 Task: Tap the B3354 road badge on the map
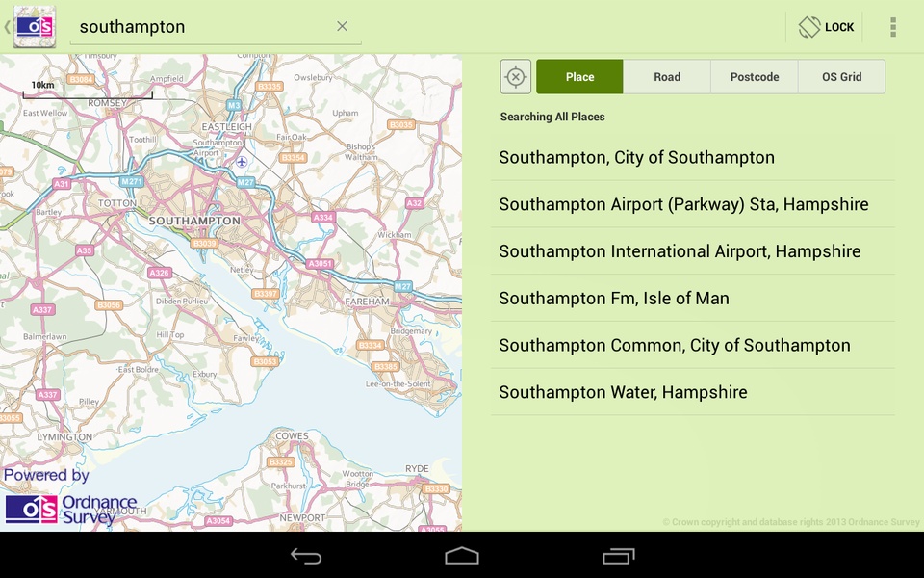point(294,157)
